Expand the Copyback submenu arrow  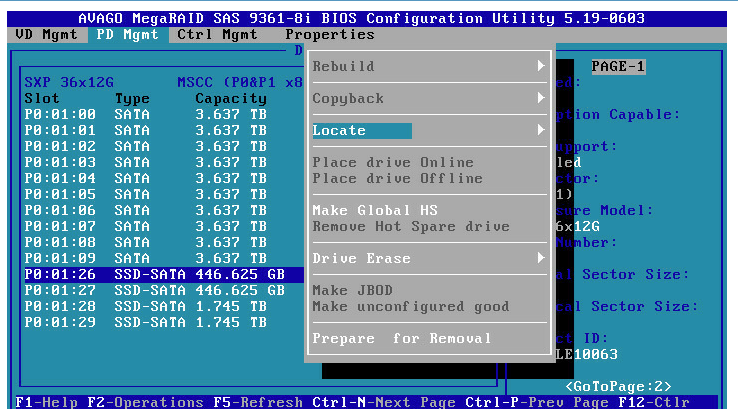tap(541, 98)
